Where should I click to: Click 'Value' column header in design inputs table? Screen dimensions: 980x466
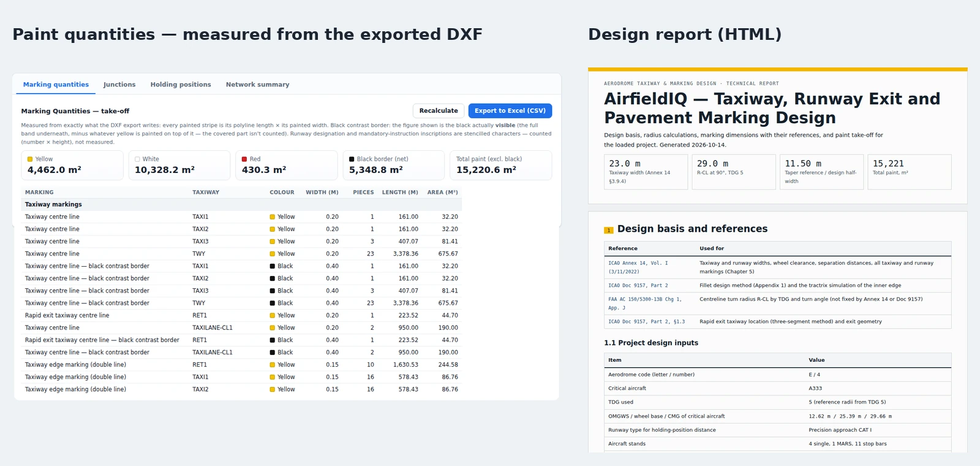tap(816, 361)
